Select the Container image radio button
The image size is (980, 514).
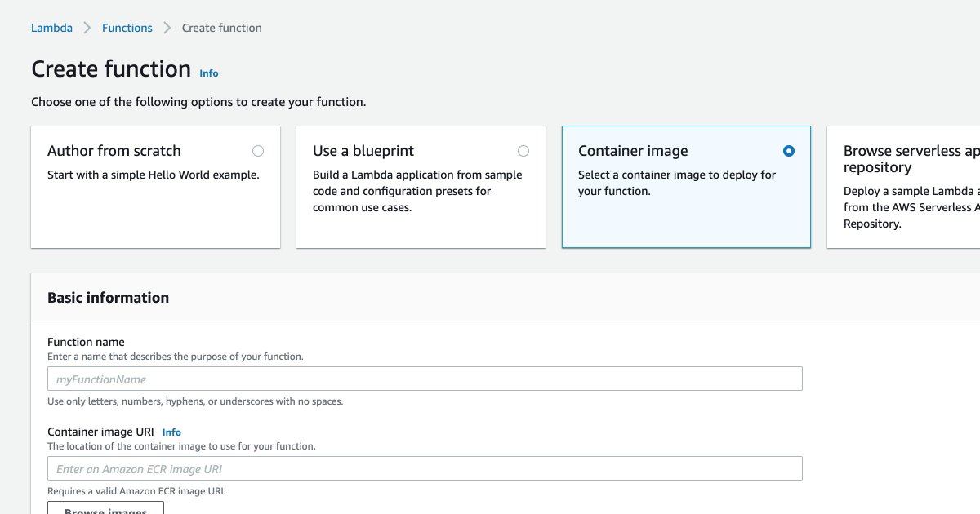(788, 151)
